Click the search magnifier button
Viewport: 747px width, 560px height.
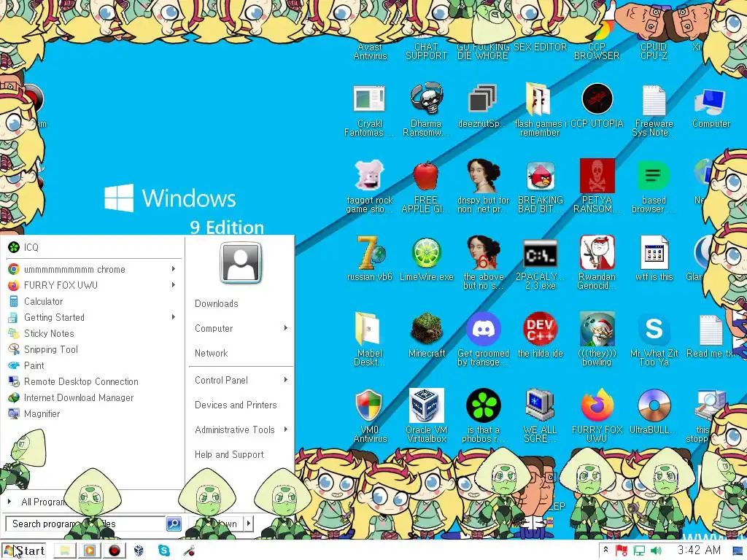[174, 524]
